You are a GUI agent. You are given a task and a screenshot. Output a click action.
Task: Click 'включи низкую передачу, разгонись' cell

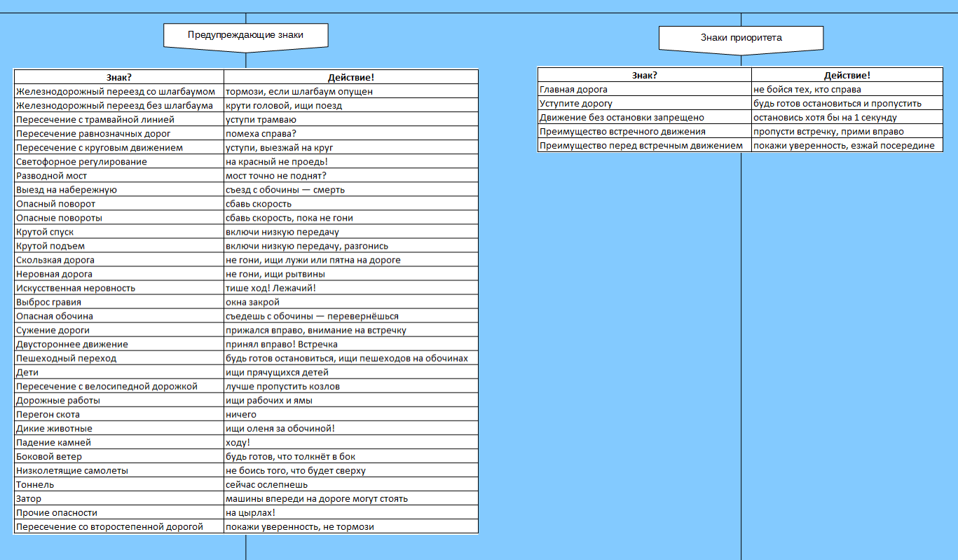(350, 245)
